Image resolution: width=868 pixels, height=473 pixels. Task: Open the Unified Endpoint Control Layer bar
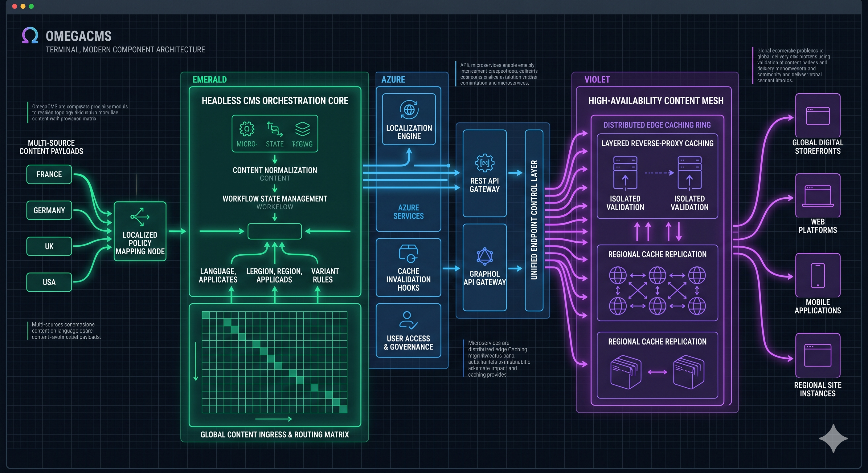[x=534, y=220]
